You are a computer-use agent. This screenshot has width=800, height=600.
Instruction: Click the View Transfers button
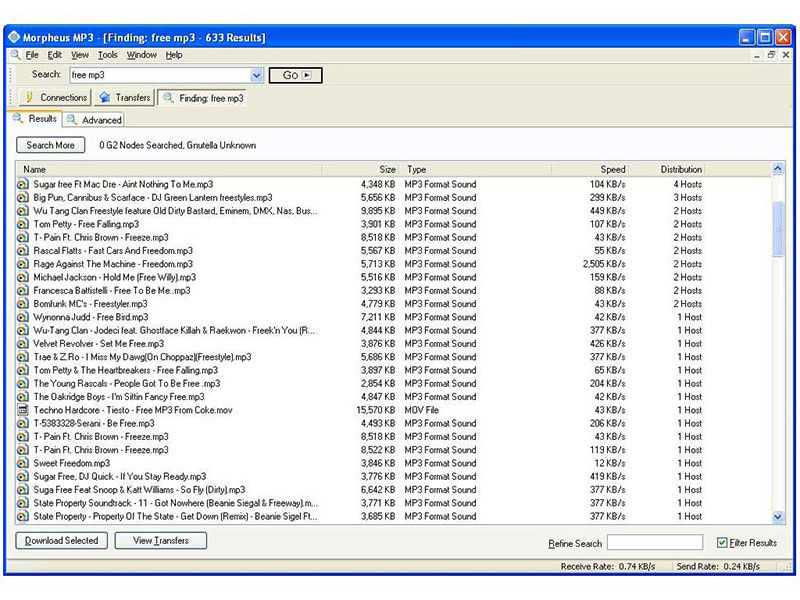pos(161,540)
